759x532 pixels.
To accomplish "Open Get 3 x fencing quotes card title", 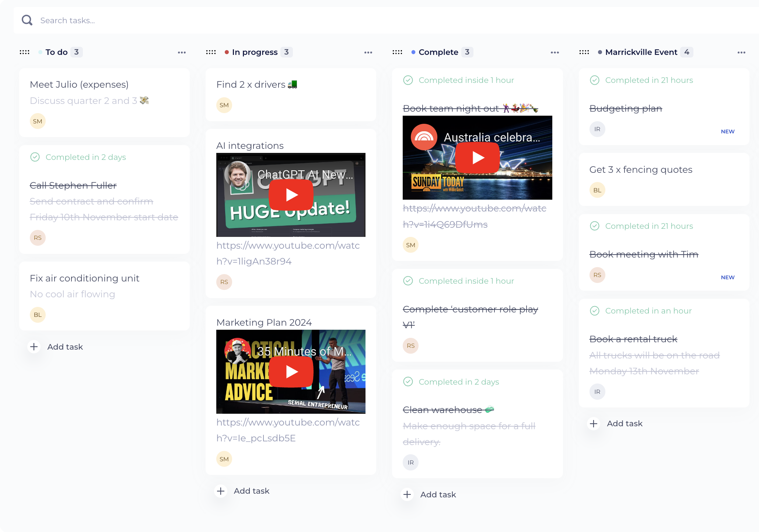I will tap(641, 169).
